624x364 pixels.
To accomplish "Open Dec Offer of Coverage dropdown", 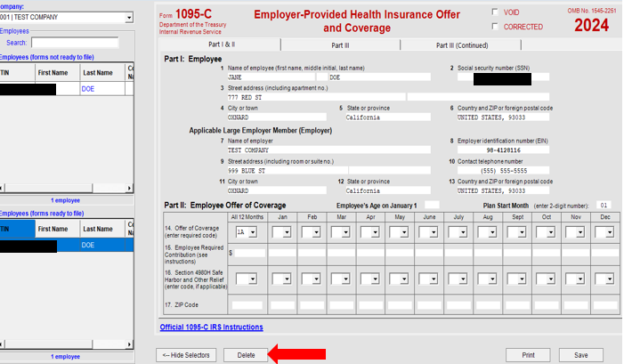I will point(610,232).
